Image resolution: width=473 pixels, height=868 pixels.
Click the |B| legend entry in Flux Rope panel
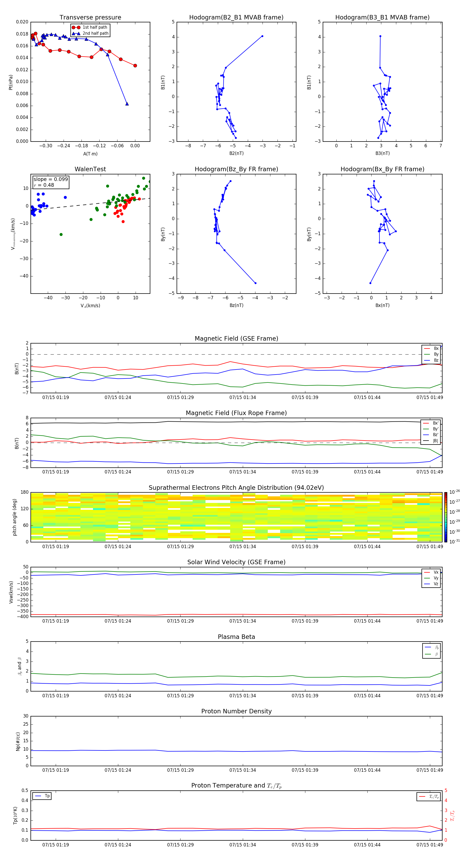pos(431,441)
